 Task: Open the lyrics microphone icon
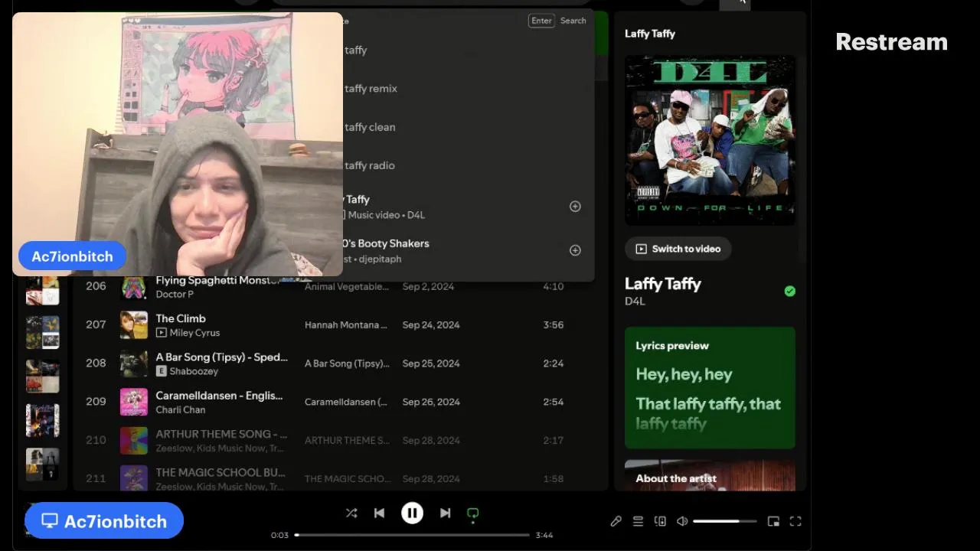click(x=616, y=521)
